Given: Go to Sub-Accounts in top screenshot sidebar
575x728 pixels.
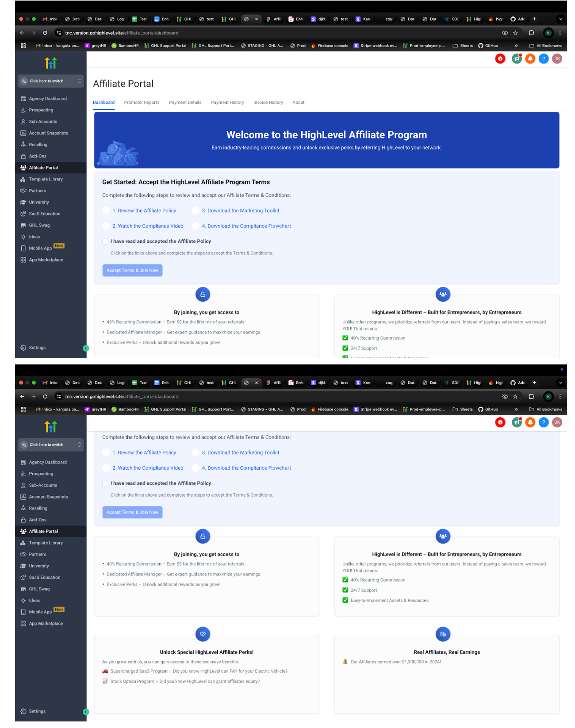Looking at the screenshot, I should [x=43, y=122].
